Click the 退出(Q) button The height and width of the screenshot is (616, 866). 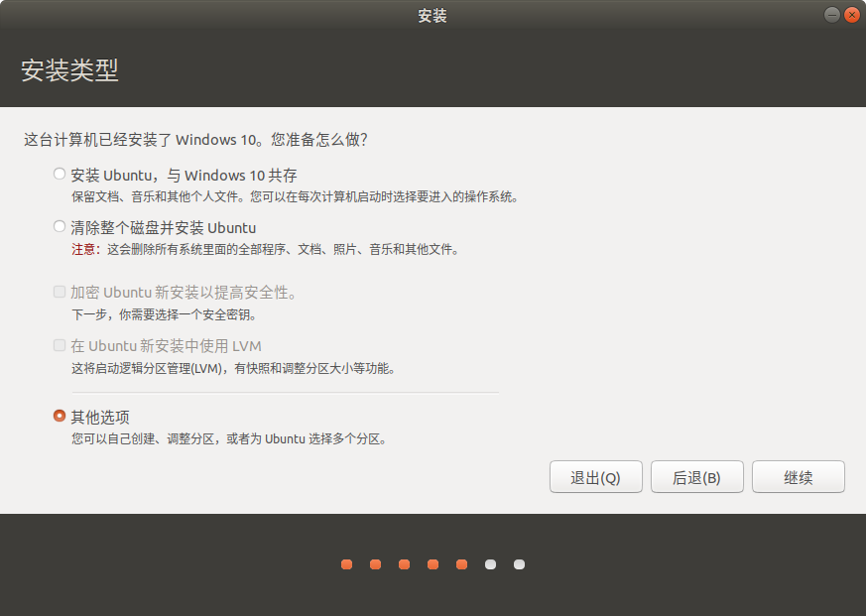pyautogui.click(x=596, y=477)
